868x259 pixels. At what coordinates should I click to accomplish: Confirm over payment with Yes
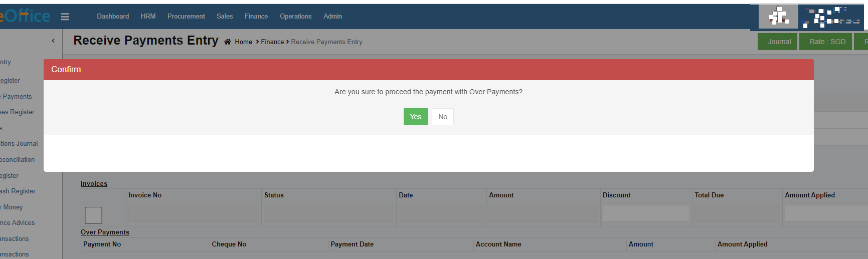click(x=415, y=117)
